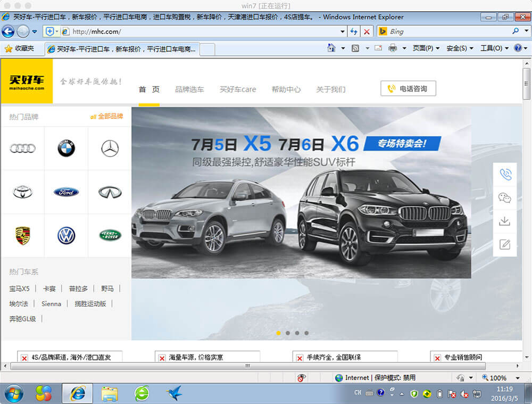Select the Land Rover brand logo

[110, 235]
